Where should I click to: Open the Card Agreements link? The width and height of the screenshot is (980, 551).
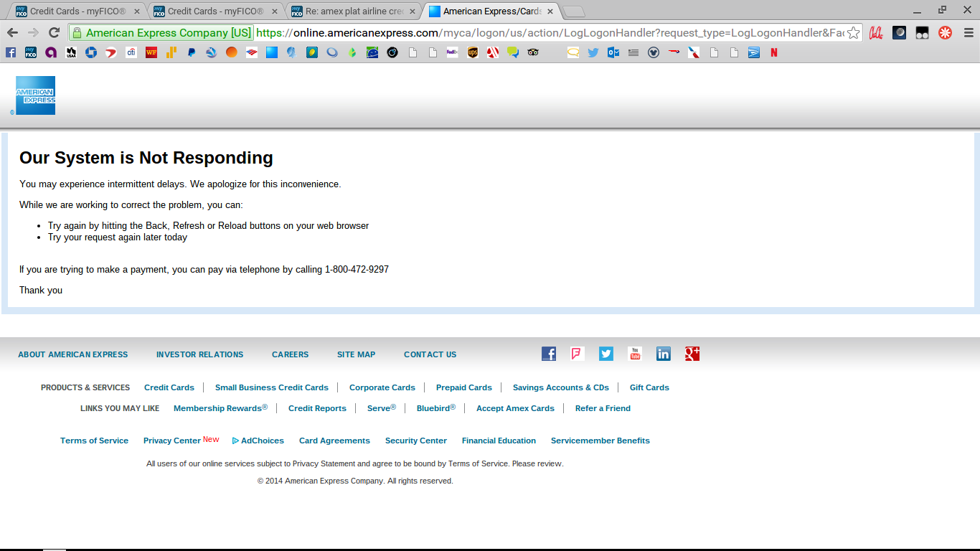[x=334, y=441]
